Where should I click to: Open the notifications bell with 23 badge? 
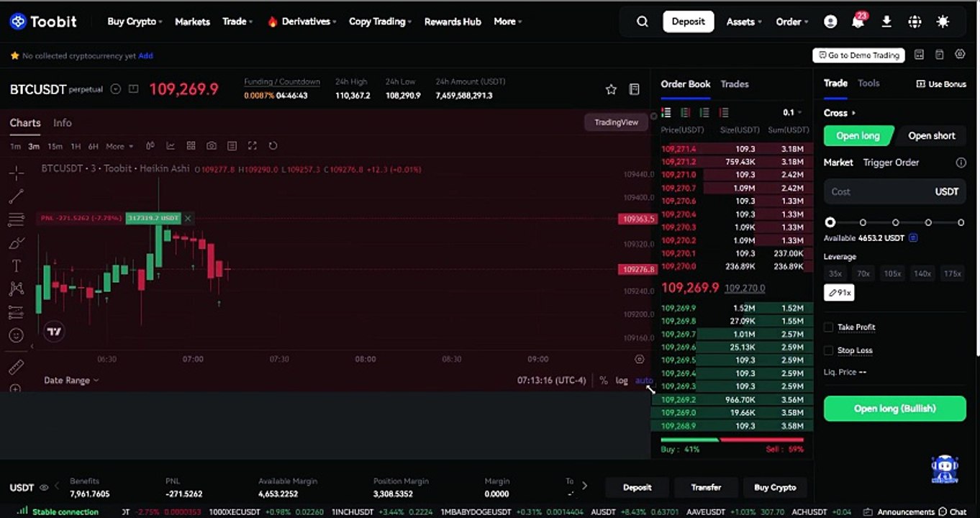pyautogui.click(x=858, y=21)
